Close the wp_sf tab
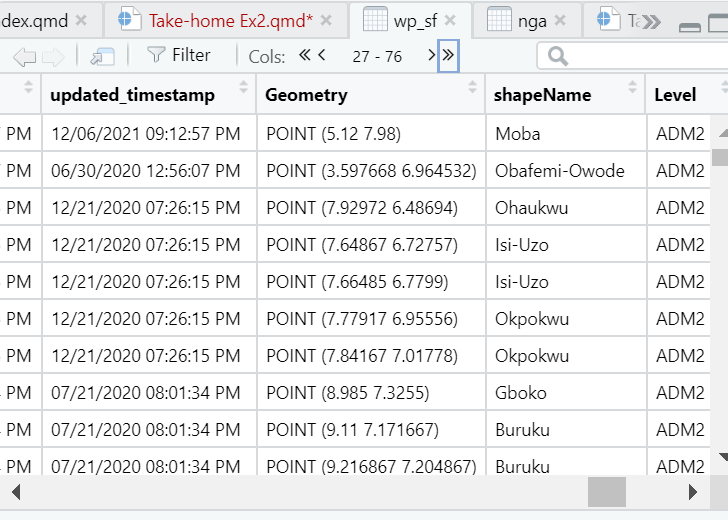Image resolution: width=728 pixels, height=520 pixels. click(x=450, y=20)
